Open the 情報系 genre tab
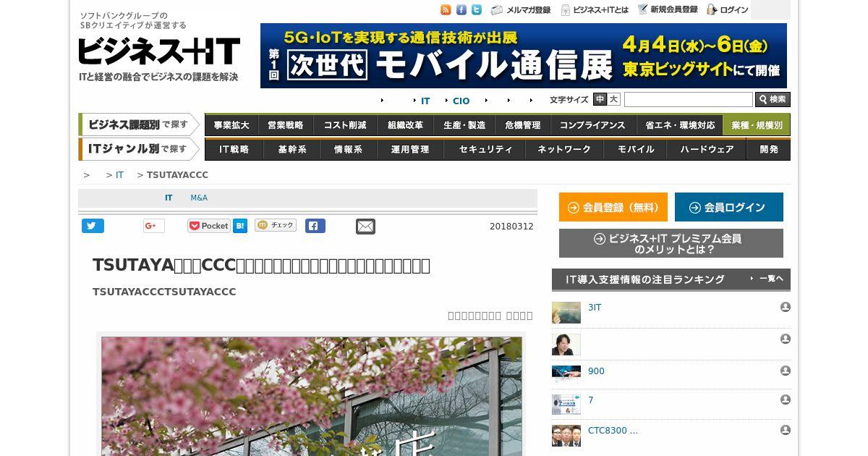The width and height of the screenshot is (868, 456). click(x=348, y=149)
